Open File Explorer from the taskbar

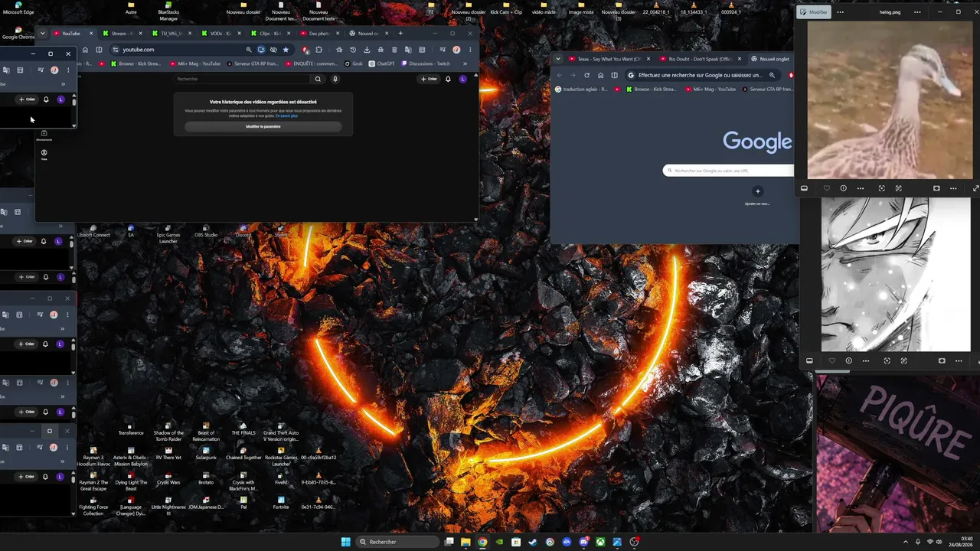(465, 542)
